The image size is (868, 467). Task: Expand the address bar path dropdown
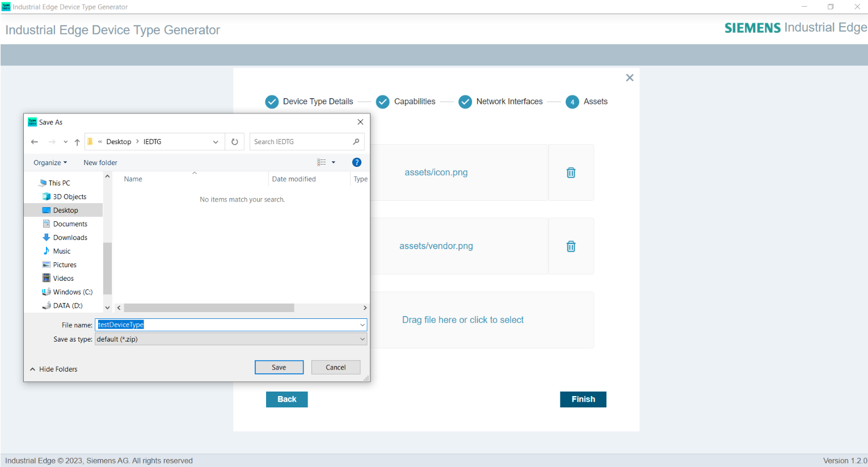pos(215,141)
